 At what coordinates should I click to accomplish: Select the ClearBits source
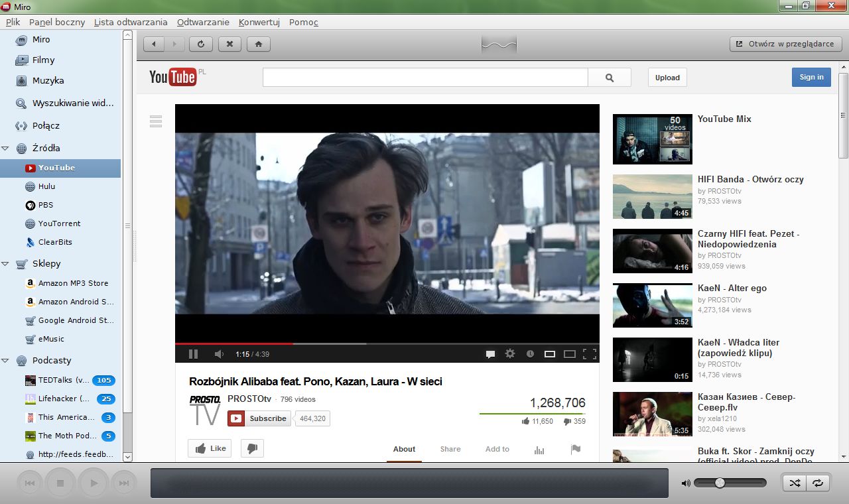click(x=60, y=242)
